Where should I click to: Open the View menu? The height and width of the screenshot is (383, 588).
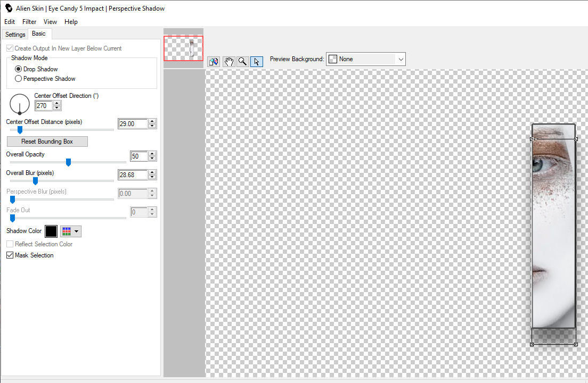[x=50, y=22]
